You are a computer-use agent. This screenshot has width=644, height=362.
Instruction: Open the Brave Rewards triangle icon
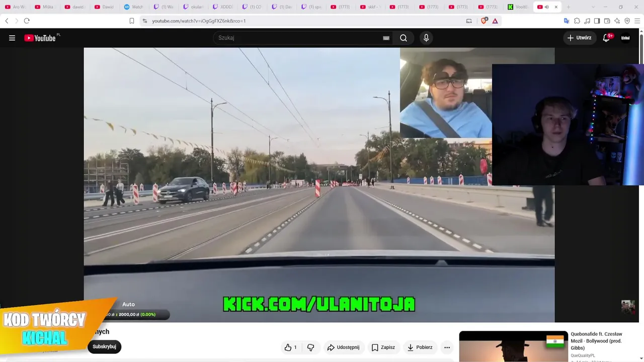point(495,21)
